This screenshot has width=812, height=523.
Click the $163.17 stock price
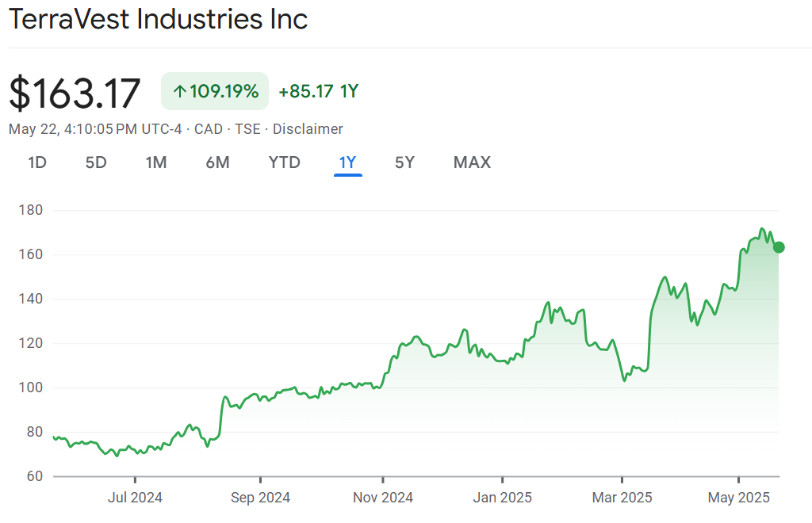click(75, 93)
